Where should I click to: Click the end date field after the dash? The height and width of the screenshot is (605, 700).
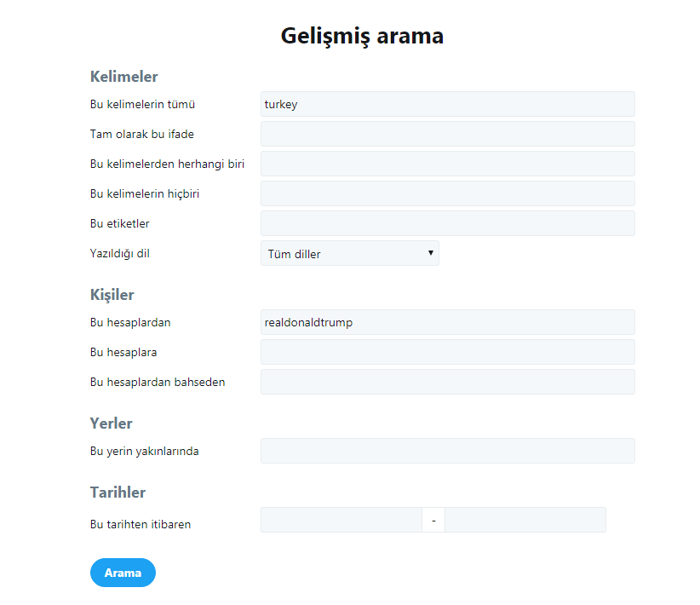coord(525,520)
